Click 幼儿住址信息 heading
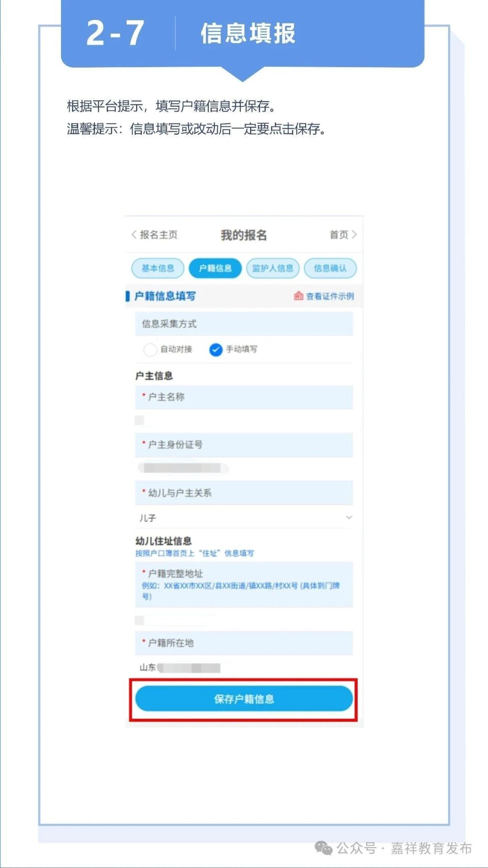This screenshot has height=868, width=488. (x=163, y=541)
